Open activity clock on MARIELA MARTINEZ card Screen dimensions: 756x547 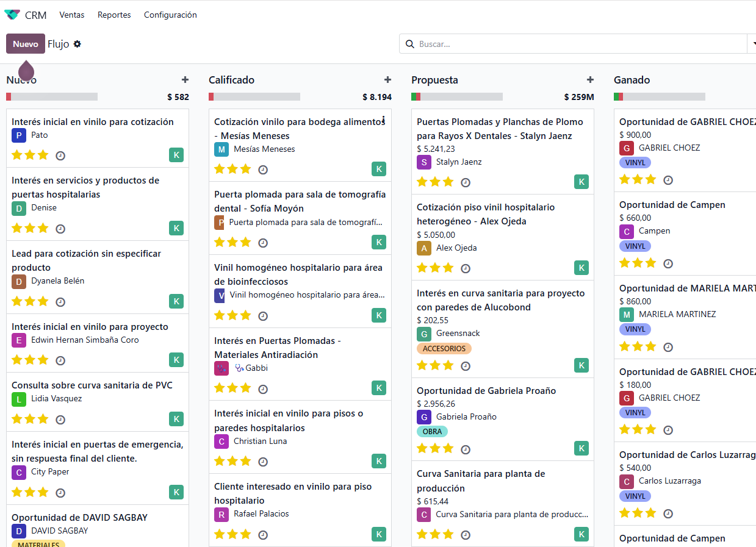click(668, 347)
